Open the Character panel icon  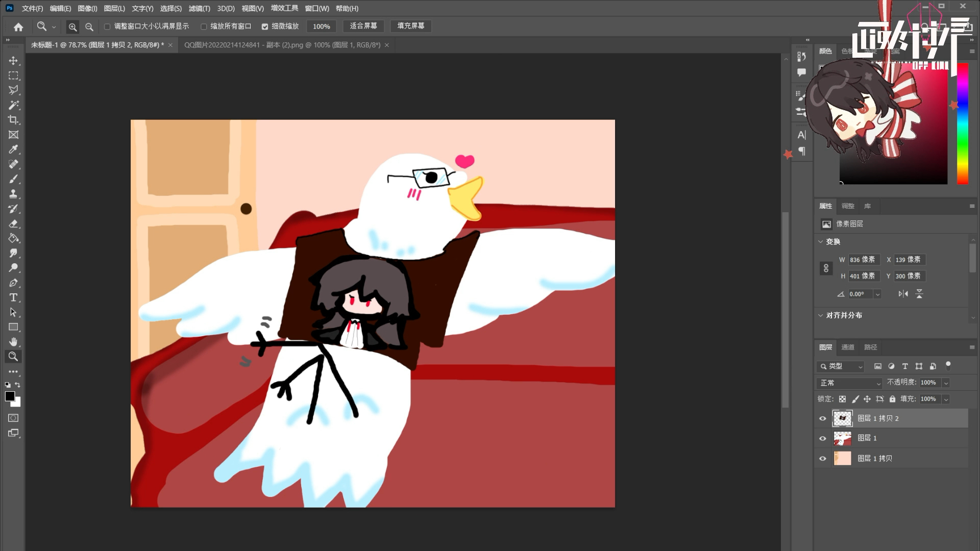(801, 135)
